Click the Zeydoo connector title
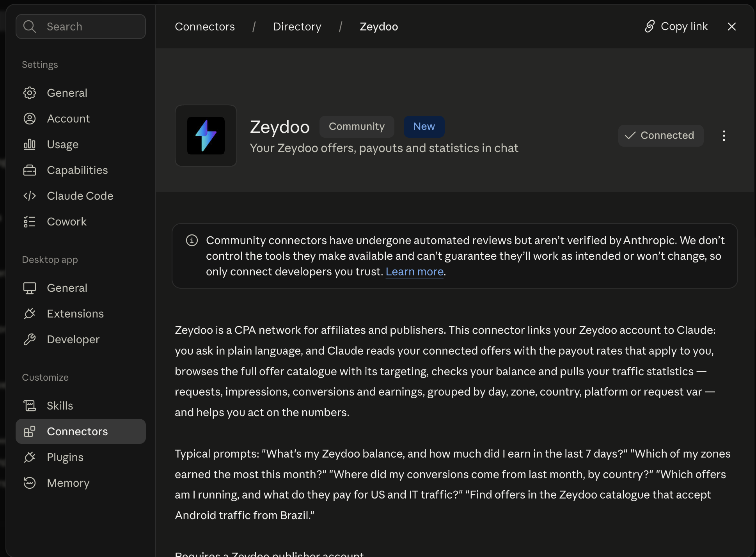The width and height of the screenshot is (756, 557). coord(280,127)
